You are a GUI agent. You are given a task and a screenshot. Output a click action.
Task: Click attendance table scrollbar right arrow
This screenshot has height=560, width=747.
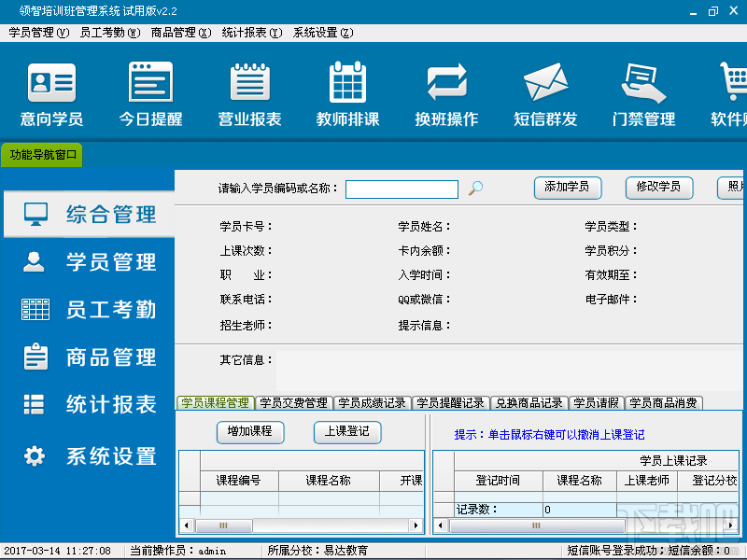tap(731, 525)
